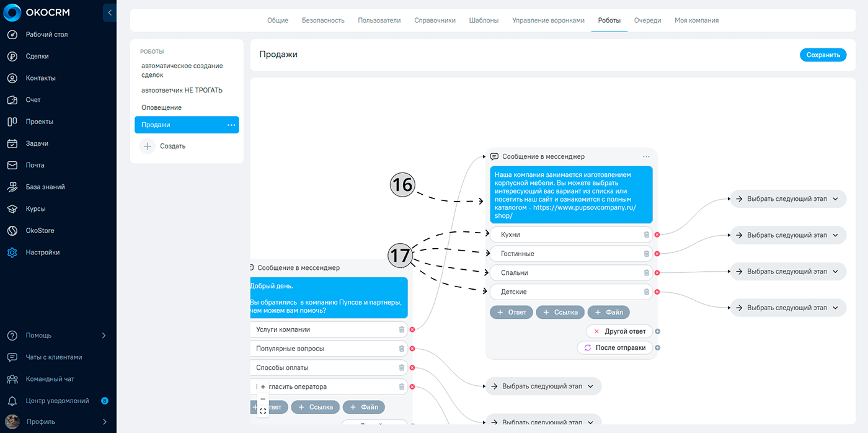This screenshot has width=868, height=433.
Task: Collapse the left sidebar with the arrow
Action: pyautogui.click(x=109, y=12)
